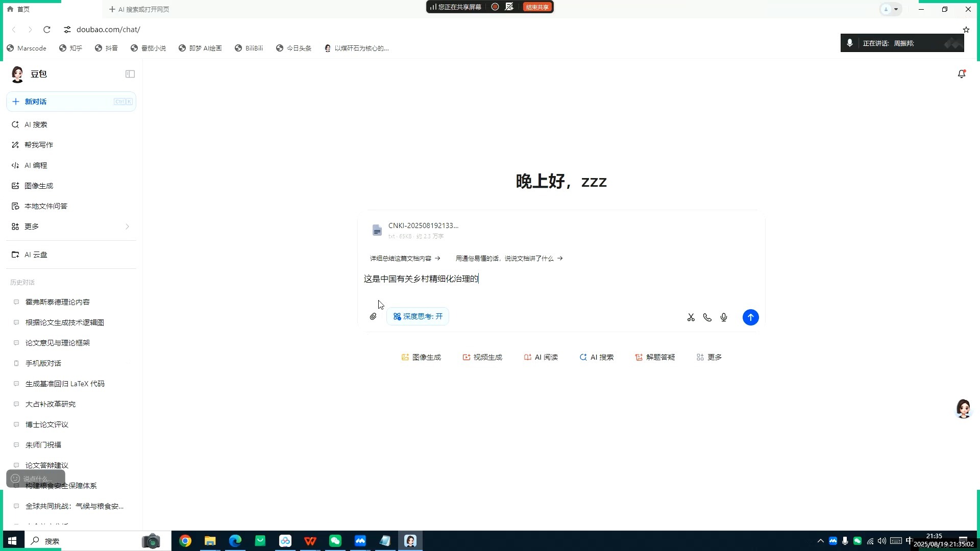
Task: Click the browser refresh icon
Action: (46, 29)
